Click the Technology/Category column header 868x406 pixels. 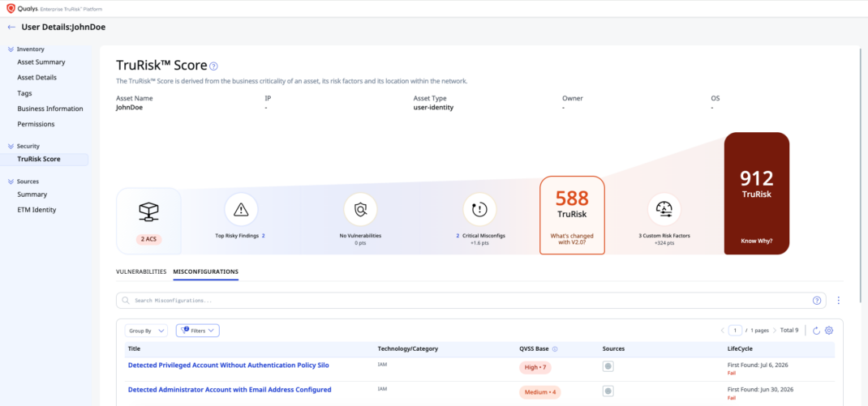408,349
